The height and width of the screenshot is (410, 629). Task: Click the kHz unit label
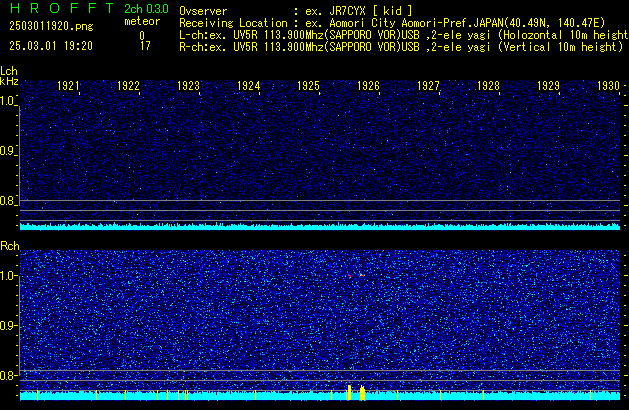(x=9, y=81)
